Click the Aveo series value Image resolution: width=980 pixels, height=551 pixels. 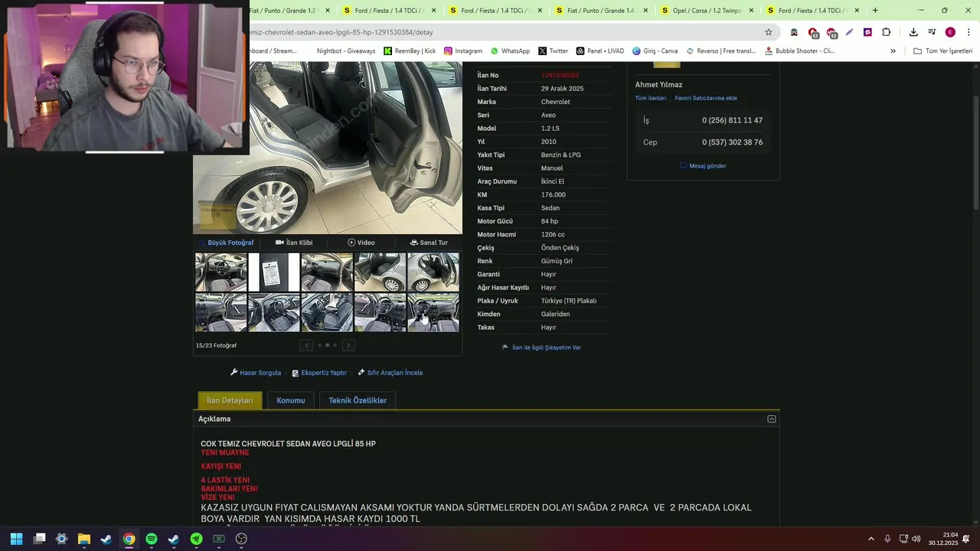(x=548, y=115)
